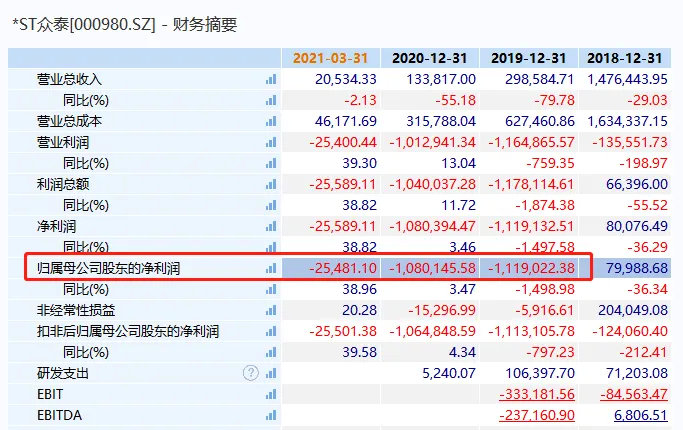
Task: Open chart icon for 同比(%) under 扣非后归属母公司股东的净利润
Action: coord(271,352)
